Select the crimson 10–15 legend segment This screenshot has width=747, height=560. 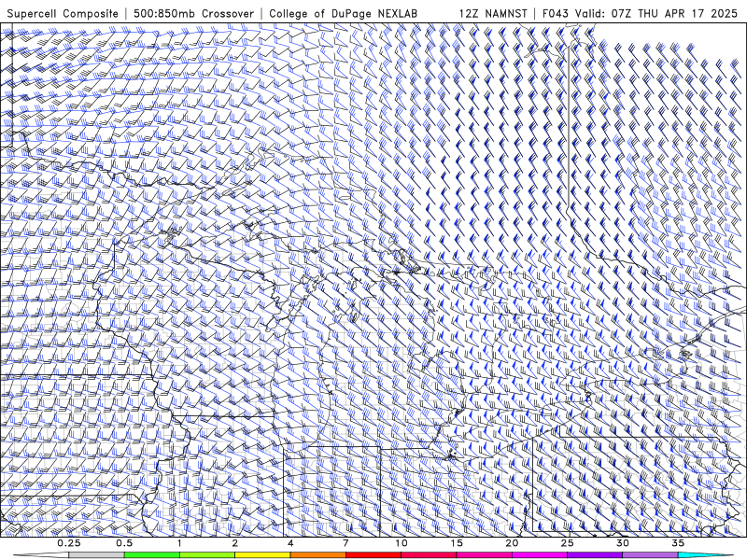[429, 555]
